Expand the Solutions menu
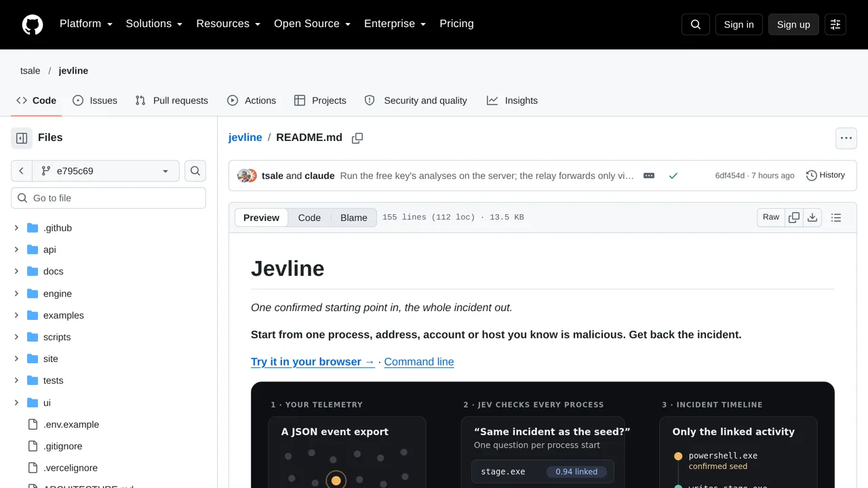868x488 pixels. tap(154, 24)
